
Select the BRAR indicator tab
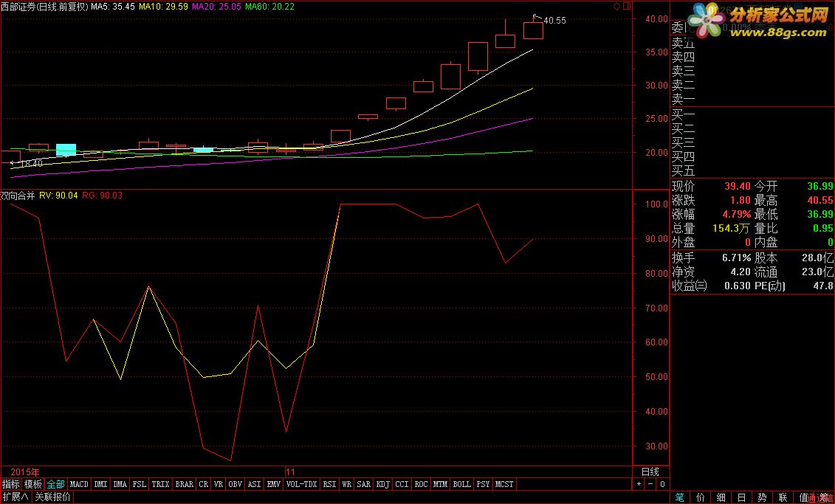tap(185, 484)
